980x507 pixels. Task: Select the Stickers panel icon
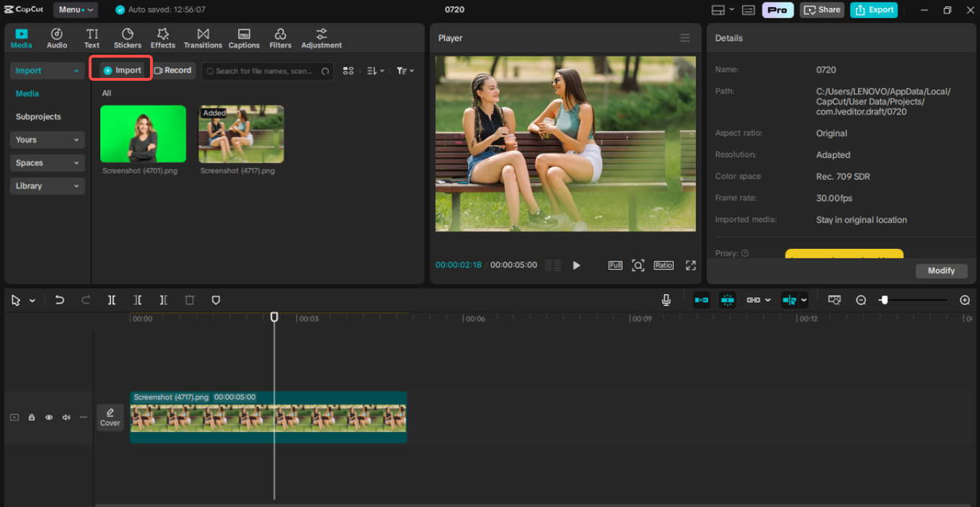click(127, 38)
